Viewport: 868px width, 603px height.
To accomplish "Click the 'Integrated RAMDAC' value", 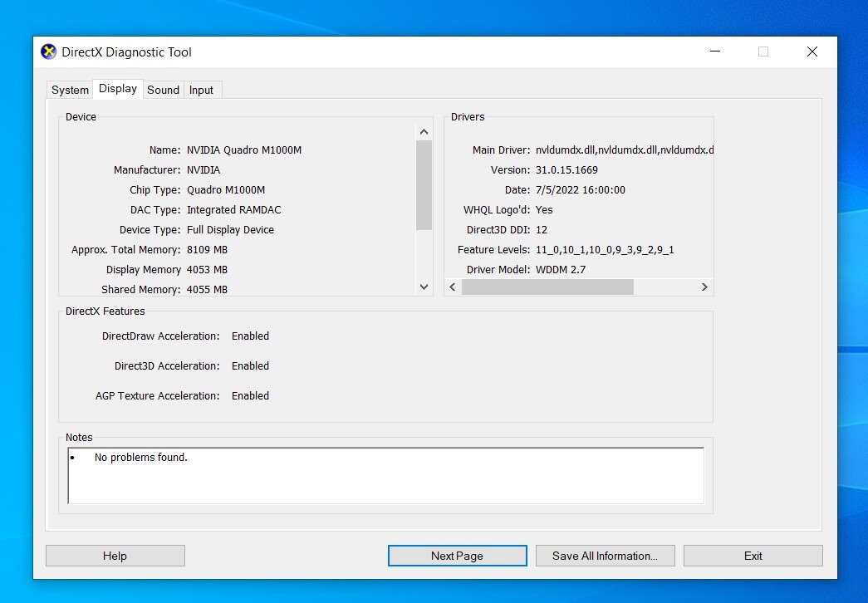I will 233,210.
